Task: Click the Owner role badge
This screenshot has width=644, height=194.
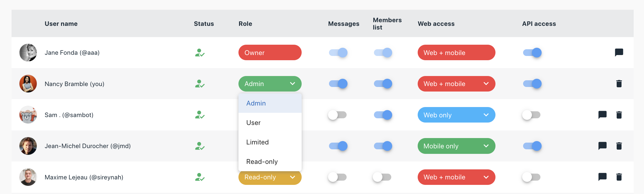Action: 270,53
